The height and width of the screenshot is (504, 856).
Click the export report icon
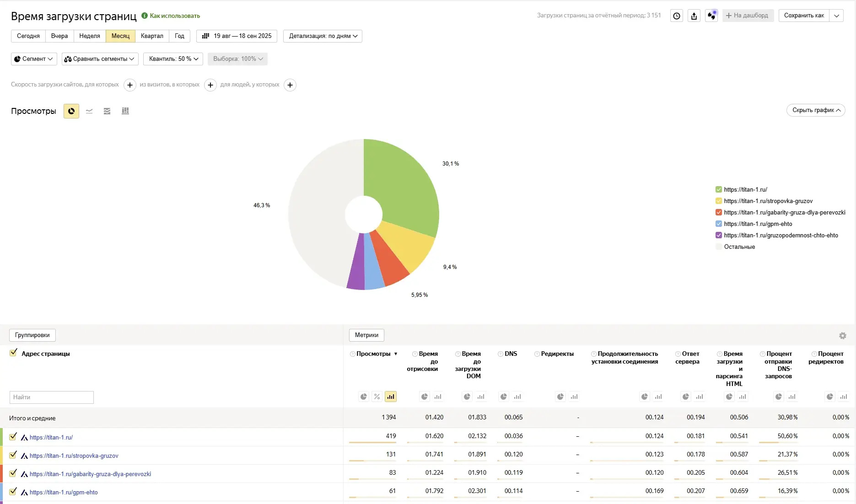click(x=694, y=16)
